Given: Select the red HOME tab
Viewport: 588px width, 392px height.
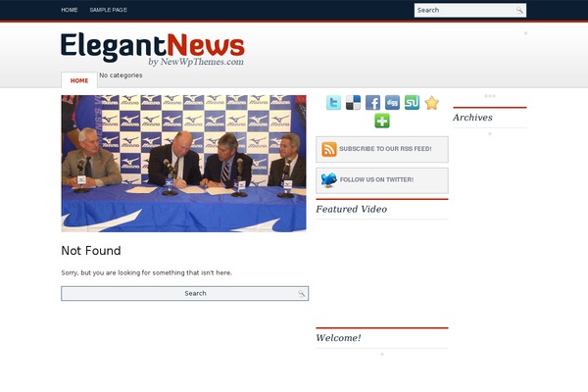Looking at the screenshot, I should (79, 80).
